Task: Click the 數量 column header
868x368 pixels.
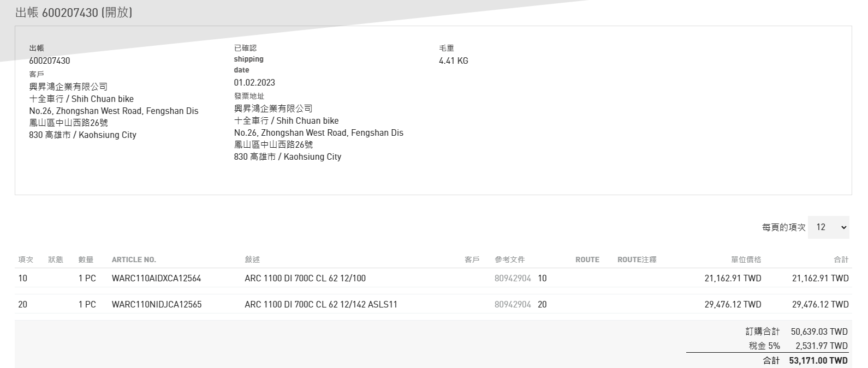Action: (86, 260)
